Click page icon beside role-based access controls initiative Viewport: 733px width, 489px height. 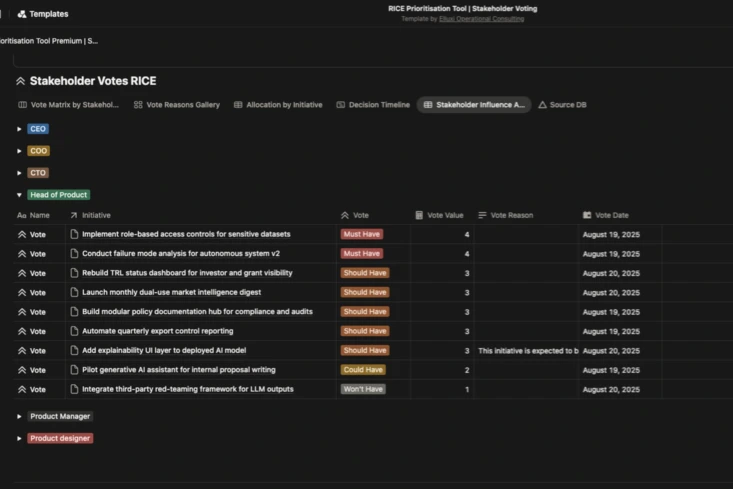(74, 234)
